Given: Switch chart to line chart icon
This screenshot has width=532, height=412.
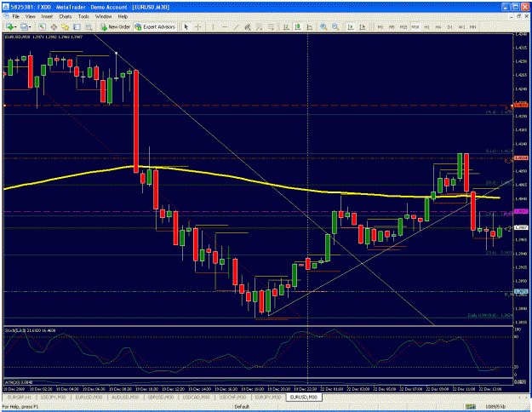Looking at the screenshot, I should (309, 26).
